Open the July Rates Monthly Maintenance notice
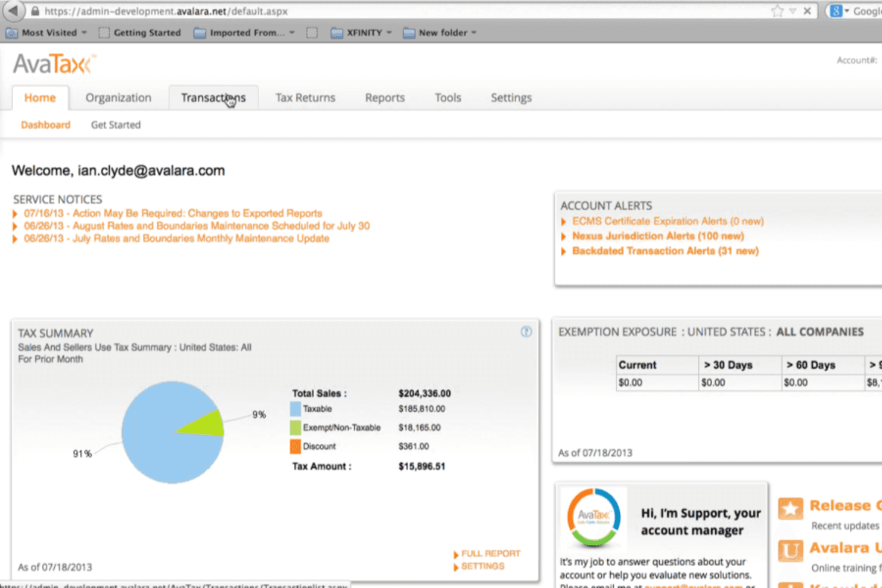This screenshot has width=882, height=588. click(x=176, y=238)
